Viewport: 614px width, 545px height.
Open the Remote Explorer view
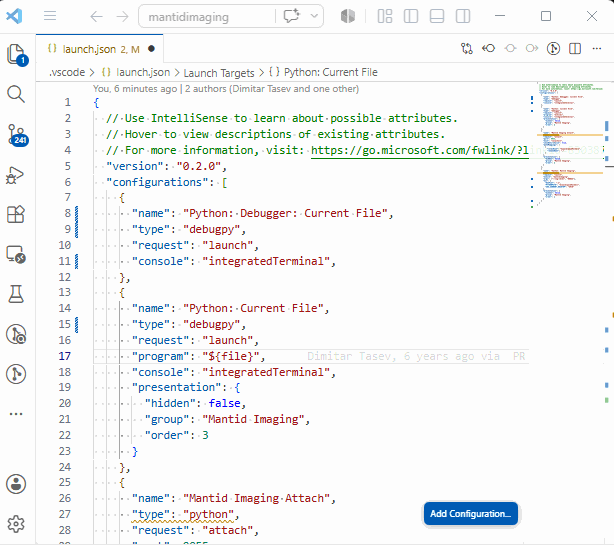(x=16, y=254)
